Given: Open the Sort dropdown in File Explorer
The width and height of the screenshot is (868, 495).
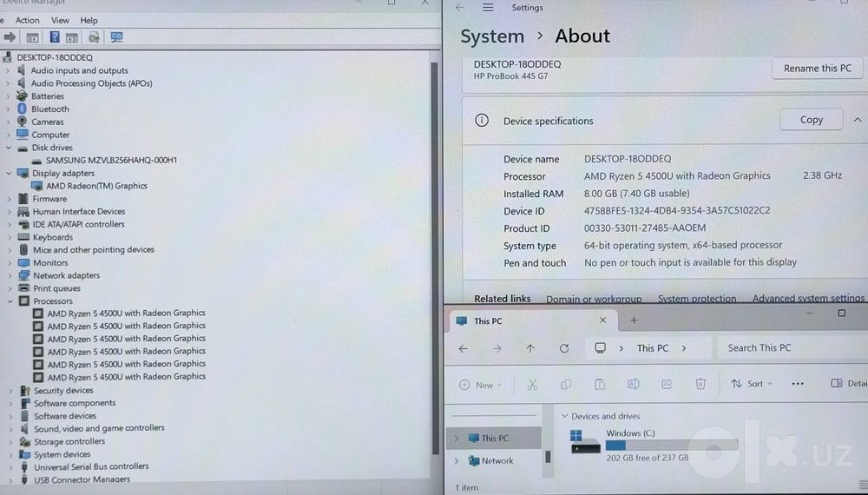Looking at the screenshot, I should pos(751,384).
